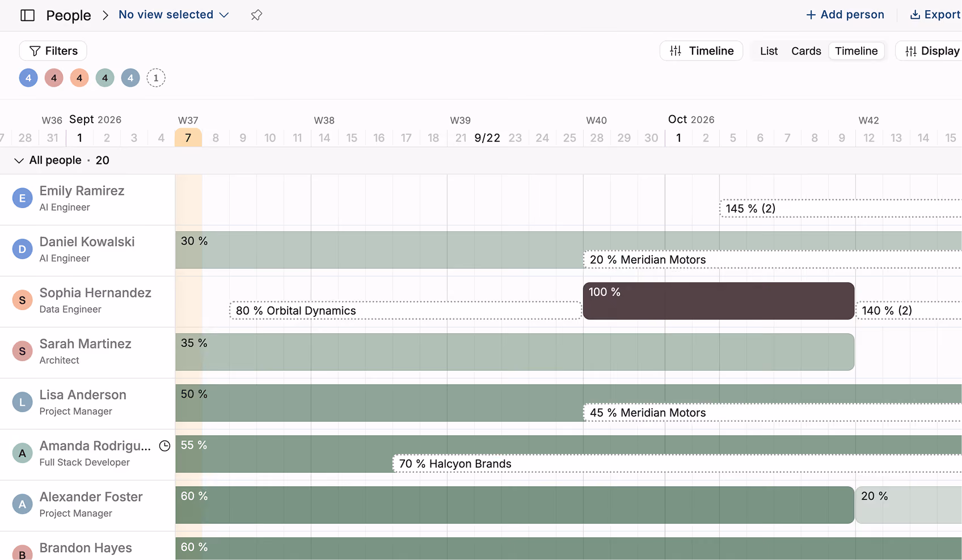962x560 pixels.
Task: Open Emily Ramirez avatar
Action: click(x=22, y=198)
